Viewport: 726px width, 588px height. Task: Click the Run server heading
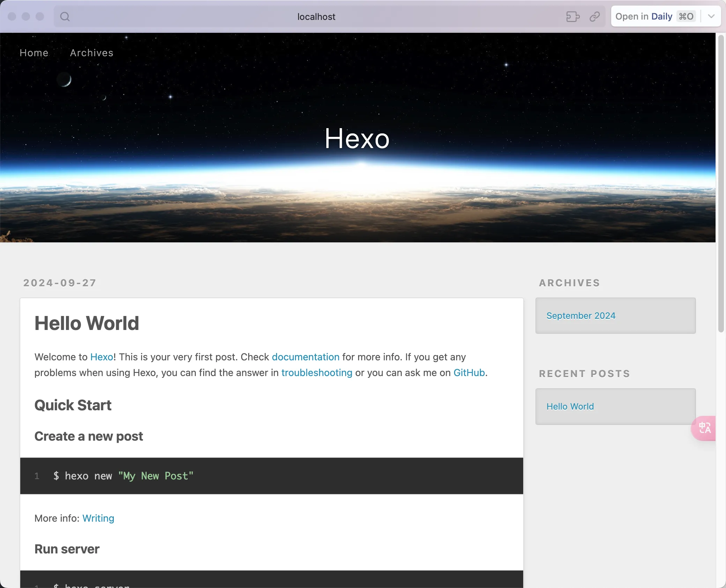tap(67, 549)
